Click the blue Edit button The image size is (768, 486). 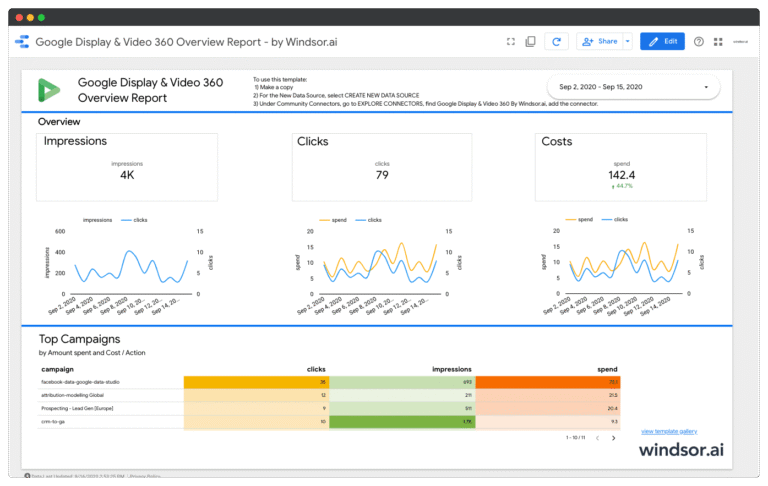click(x=662, y=42)
